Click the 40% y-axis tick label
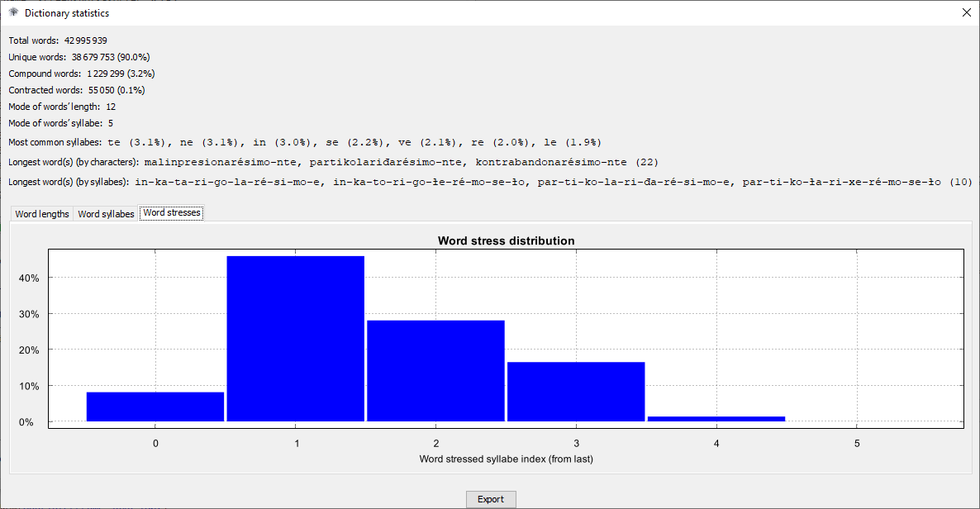The width and height of the screenshot is (980, 509). [29, 278]
